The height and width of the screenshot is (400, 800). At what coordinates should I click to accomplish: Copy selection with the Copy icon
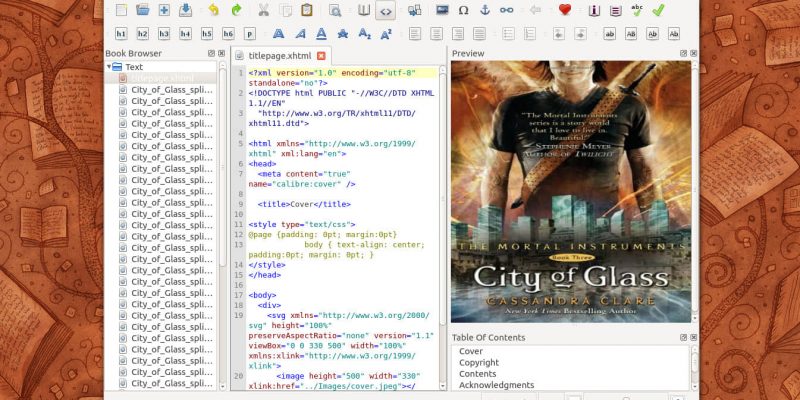[287, 10]
